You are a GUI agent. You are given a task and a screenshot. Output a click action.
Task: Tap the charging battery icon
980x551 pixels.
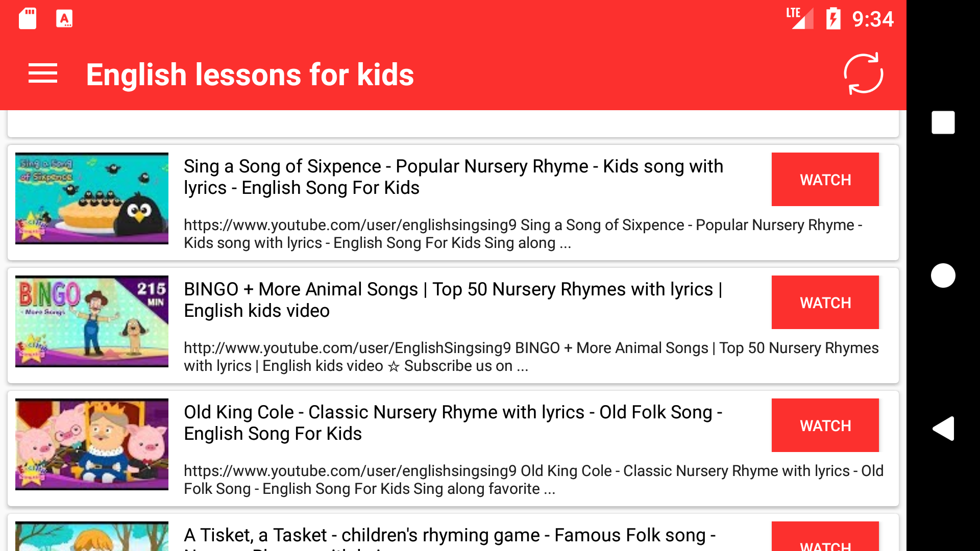pos(834,18)
